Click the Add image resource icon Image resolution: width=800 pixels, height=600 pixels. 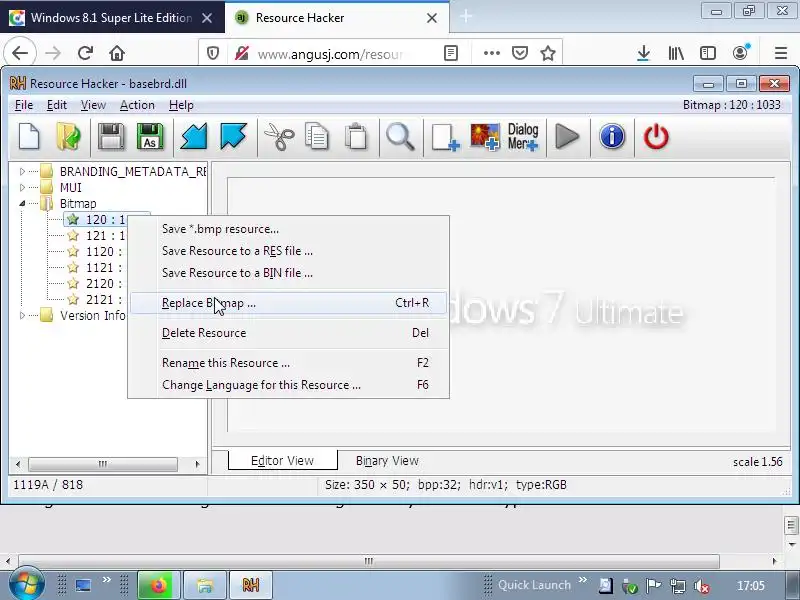(485, 137)
